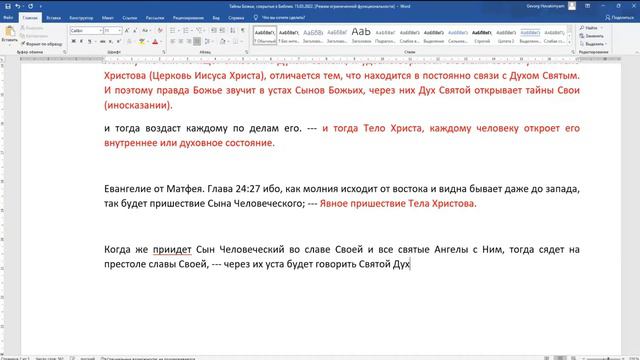This screenshot has height=360, width=640.
Task: Expand the styles gallery
Action: pyautogui.click(x=570, y=42)
